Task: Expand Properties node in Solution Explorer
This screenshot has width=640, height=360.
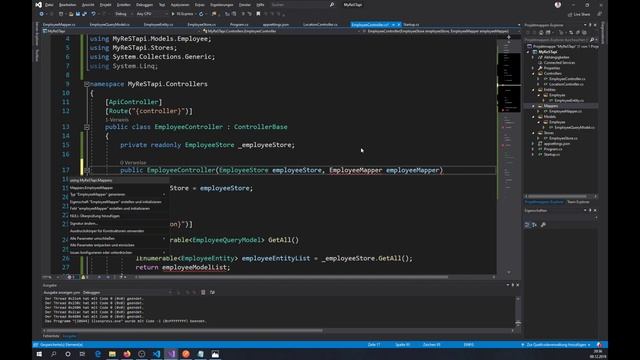Action: coord(533,68)
